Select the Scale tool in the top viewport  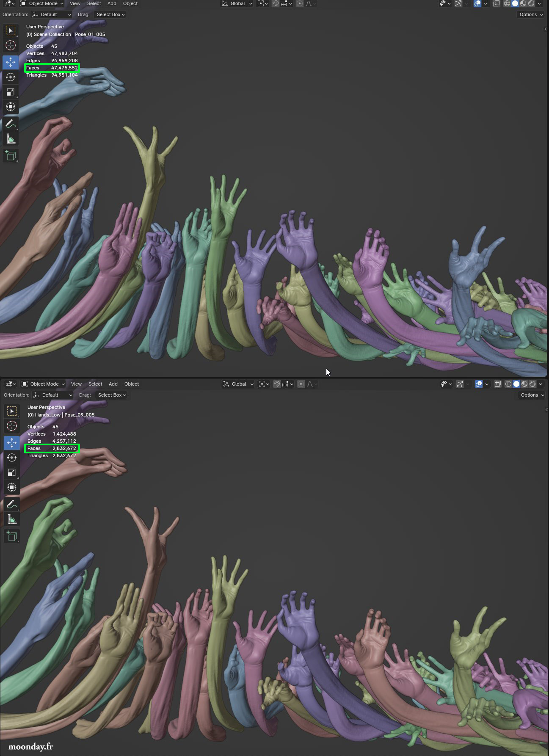click(x=11, y=92)
